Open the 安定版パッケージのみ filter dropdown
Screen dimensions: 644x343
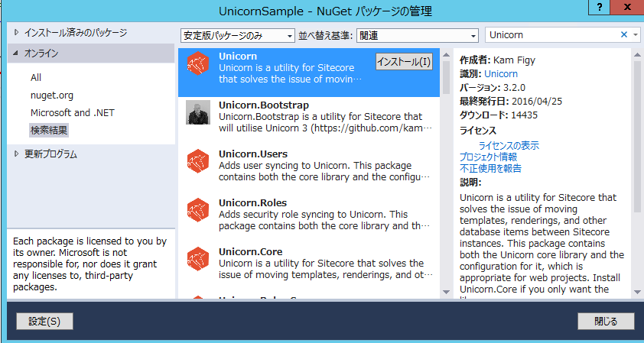click(x=238, y=36)
